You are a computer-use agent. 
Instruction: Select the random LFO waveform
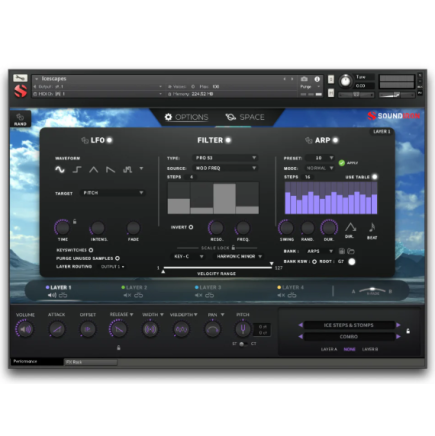[127, 170]
